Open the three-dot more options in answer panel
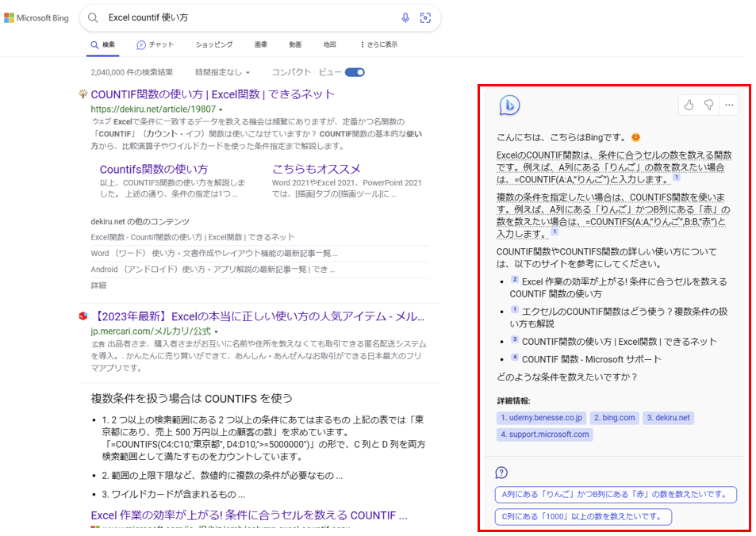The height and width of the screenshot is (536, 756). (x=729, y=105)
